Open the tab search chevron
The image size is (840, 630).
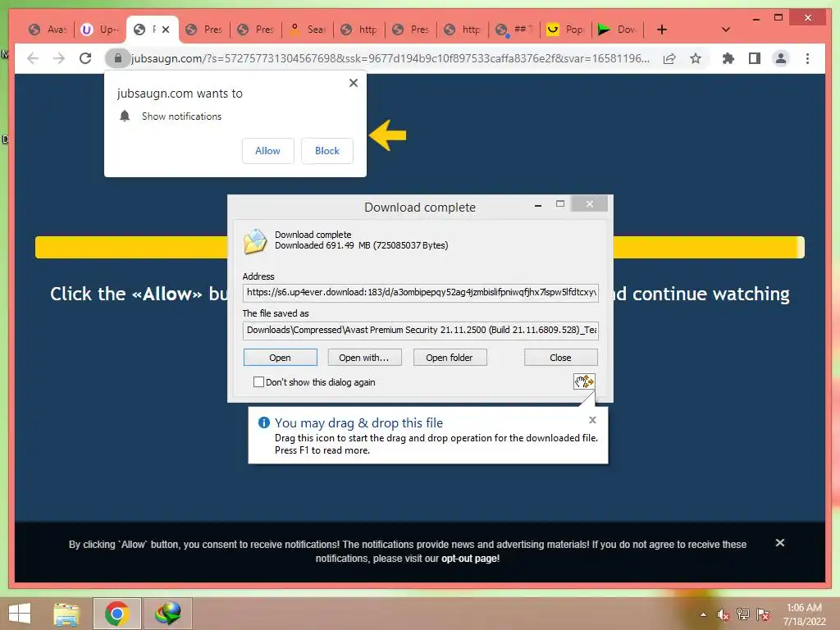click(x=726, y=30)
